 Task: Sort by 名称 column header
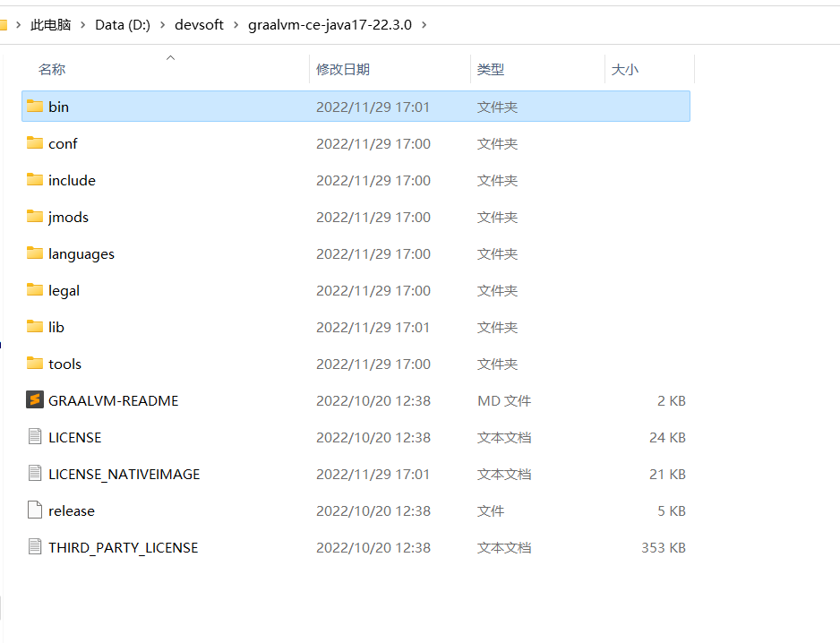pos(52,69)
